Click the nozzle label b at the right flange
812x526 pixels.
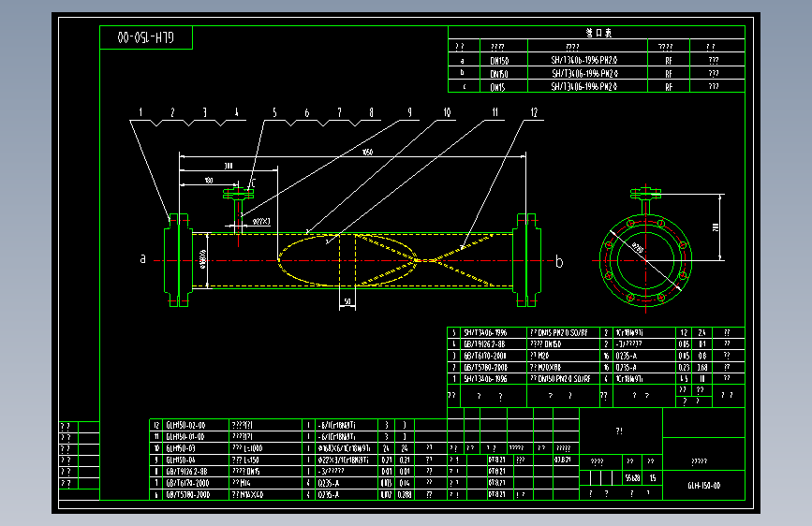pyautogui.click(x=559, y=261)
